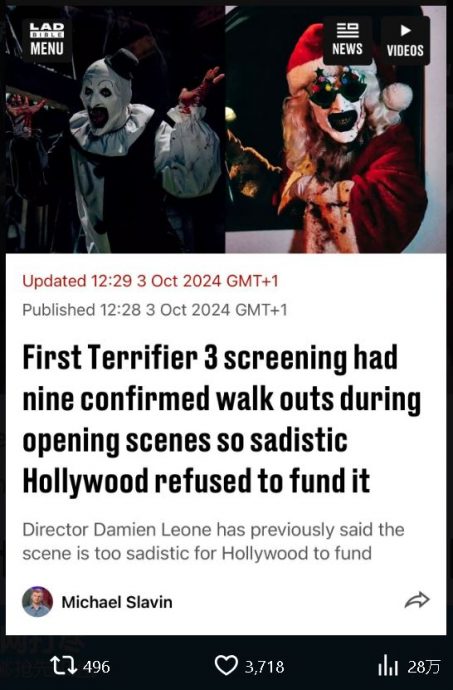Click the LADbible logo
The width and height of the screenshot is (453, 690).
pyautogui.click(x=47, y=30)
